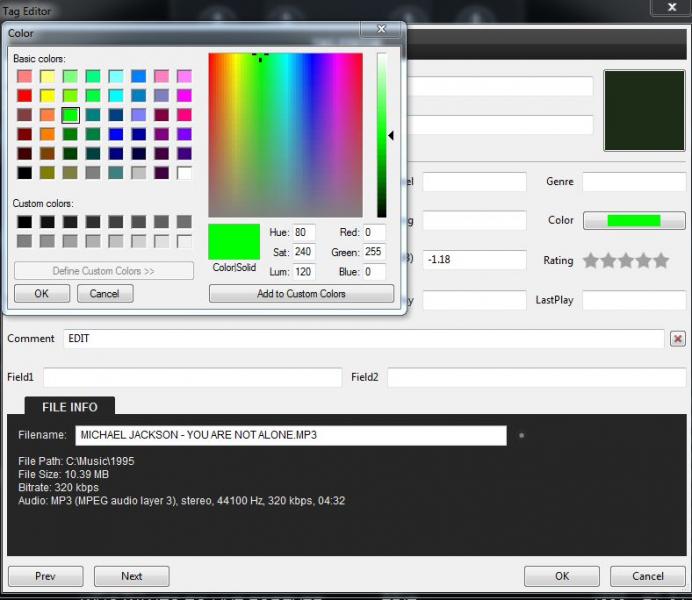This screenshot has width=692, height=600.
Task: Click the Filename text field
Action: click(x=290, y=436)
